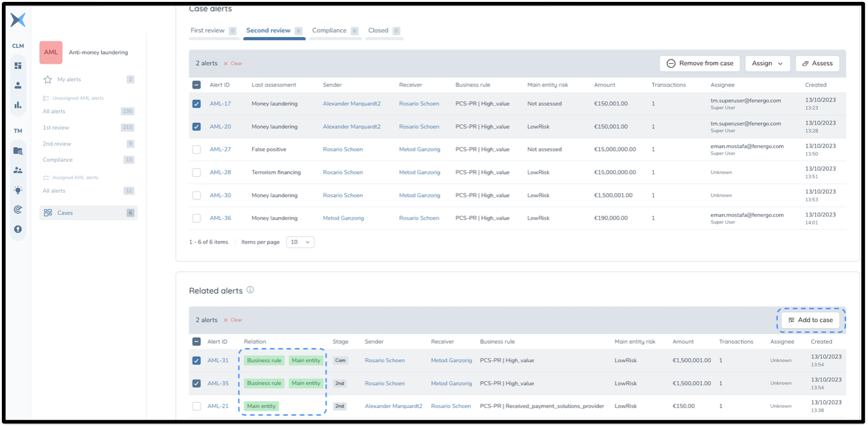Open the CLM dashboard icon in sidebar

[x=18, y=66]
